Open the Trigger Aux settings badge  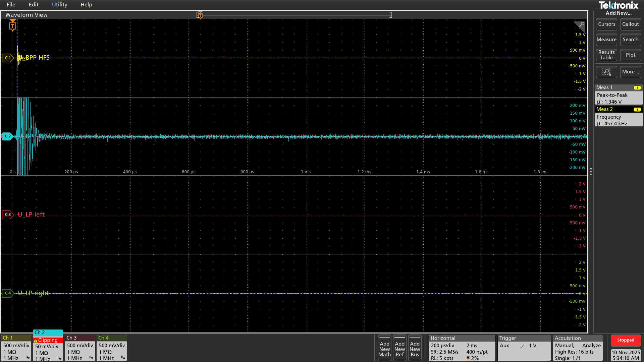[x=524, y=348]
